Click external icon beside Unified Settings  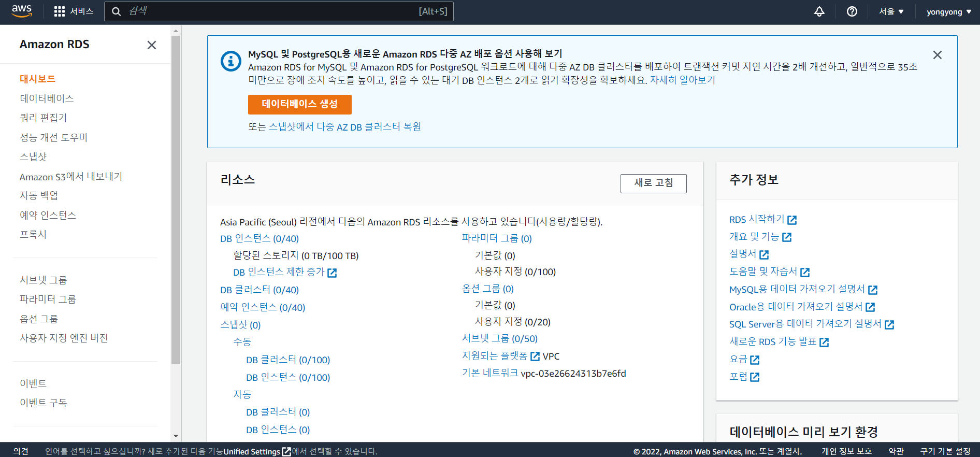tap(286, 452)
